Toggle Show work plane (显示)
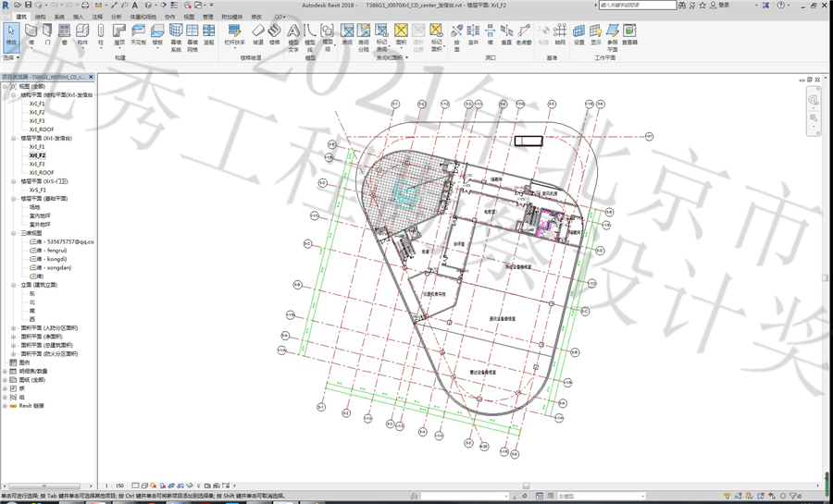 coord(596,34)
